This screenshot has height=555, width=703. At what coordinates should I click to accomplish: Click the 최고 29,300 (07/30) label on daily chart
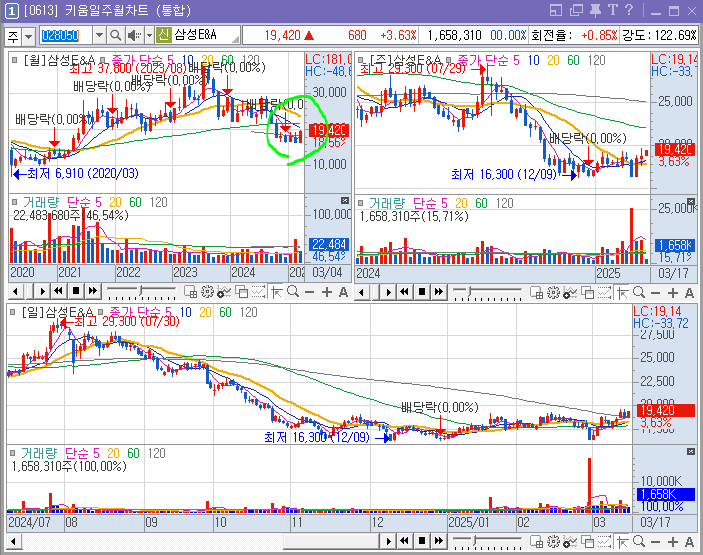[126, 321]
